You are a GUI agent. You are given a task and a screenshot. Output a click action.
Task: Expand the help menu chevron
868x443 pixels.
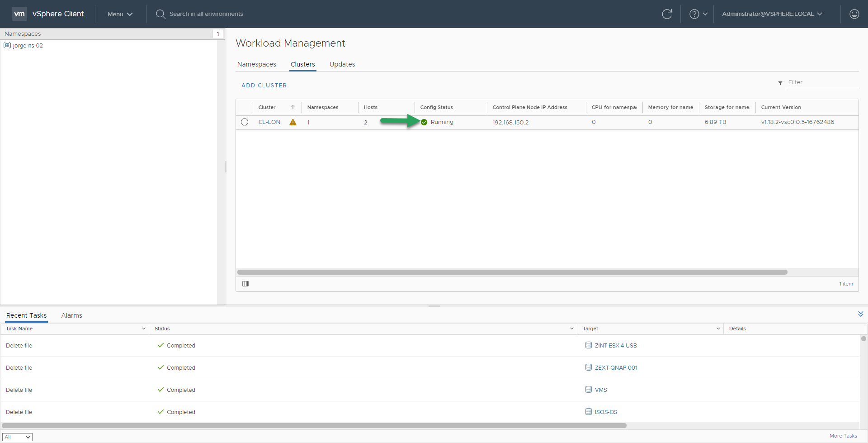point(705,14)
